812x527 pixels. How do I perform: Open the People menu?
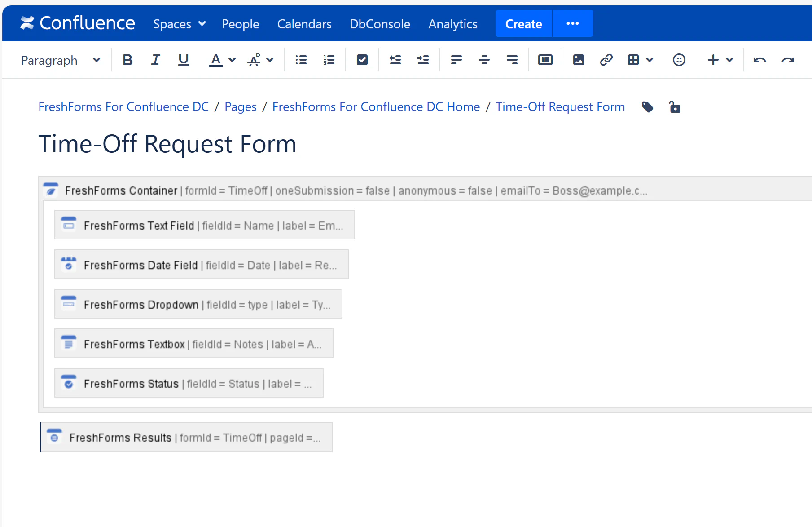[241, 23]
